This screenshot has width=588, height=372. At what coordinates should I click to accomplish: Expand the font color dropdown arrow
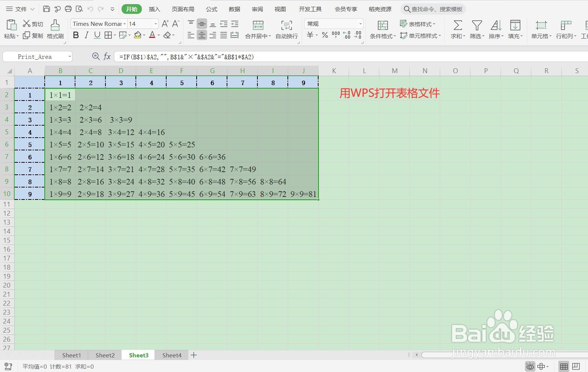coord(159,35)
